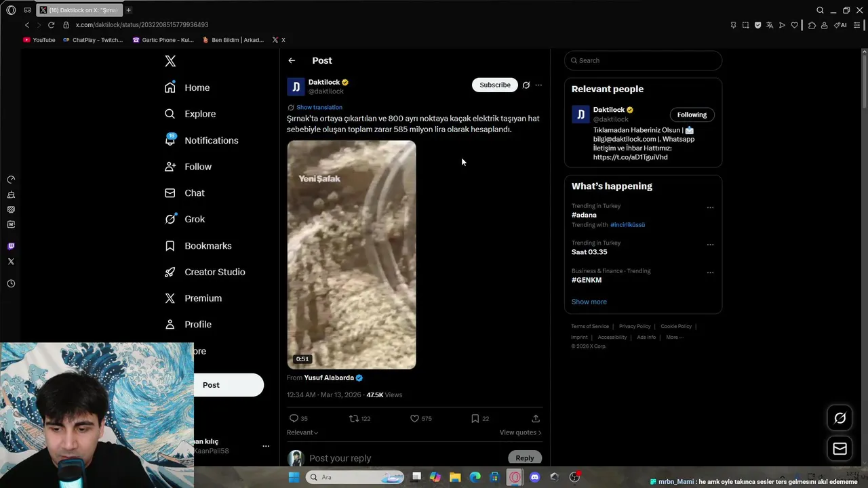Open Explore in X navigation

point(191,114)
